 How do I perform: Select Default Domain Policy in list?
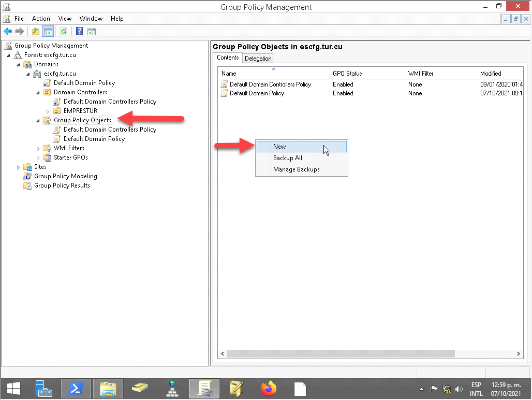[x=371, y=93]
